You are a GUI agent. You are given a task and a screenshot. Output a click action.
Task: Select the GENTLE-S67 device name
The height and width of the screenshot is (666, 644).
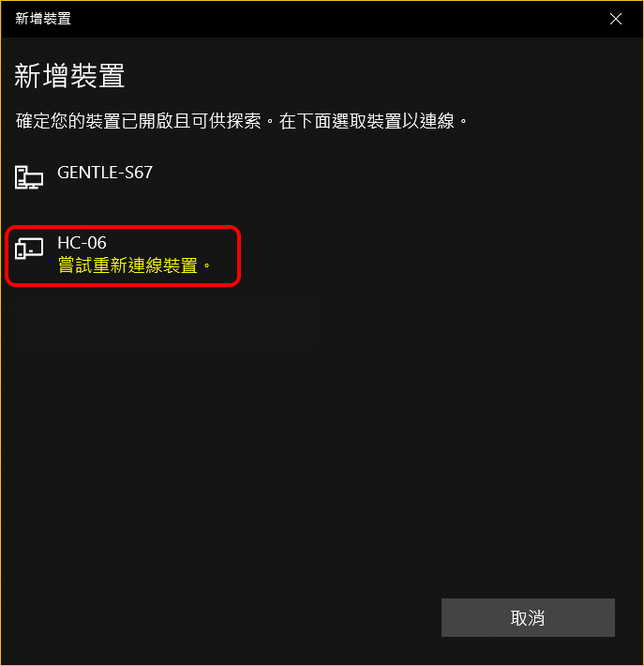(105, 173)
